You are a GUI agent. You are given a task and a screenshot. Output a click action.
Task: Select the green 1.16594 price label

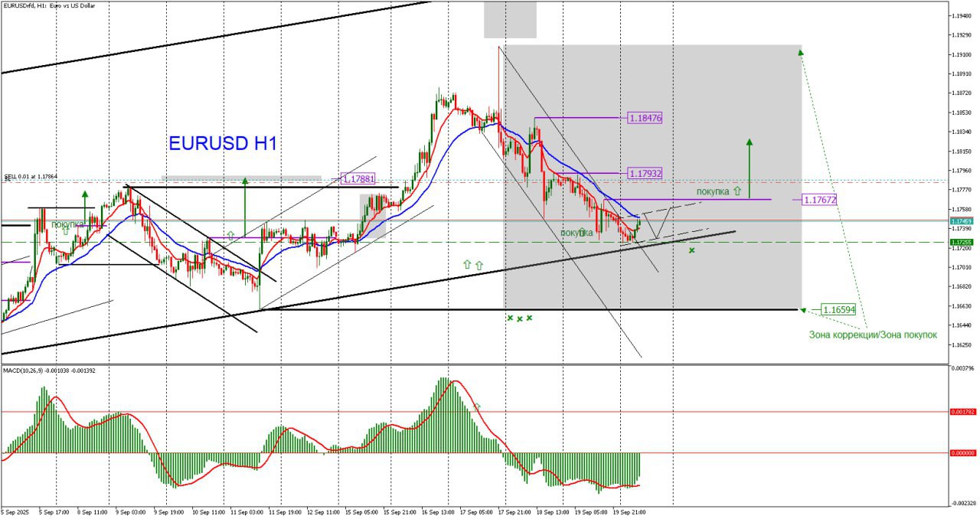click(839, 309)
